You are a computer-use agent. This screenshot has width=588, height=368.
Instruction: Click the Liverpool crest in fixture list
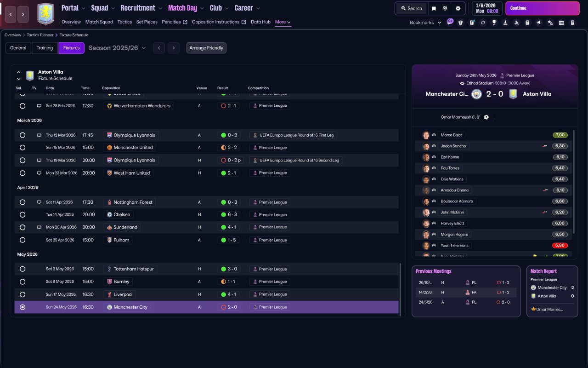(109, 294)
